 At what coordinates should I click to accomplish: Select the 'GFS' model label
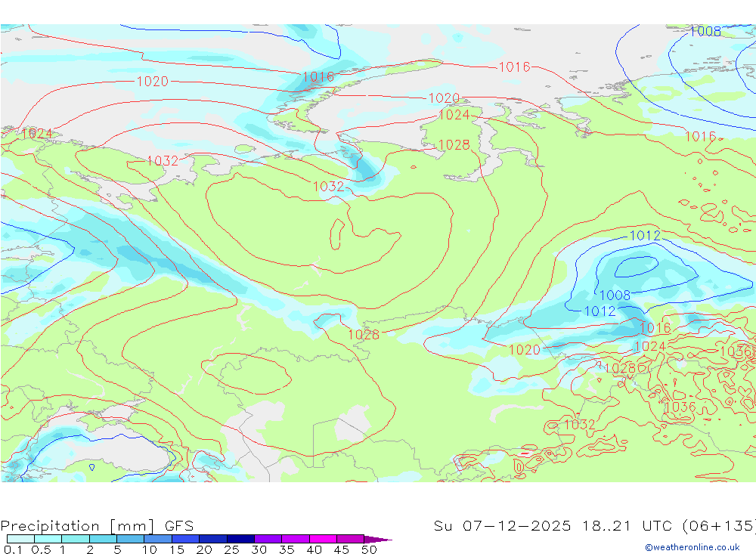(x=179, y=525)
